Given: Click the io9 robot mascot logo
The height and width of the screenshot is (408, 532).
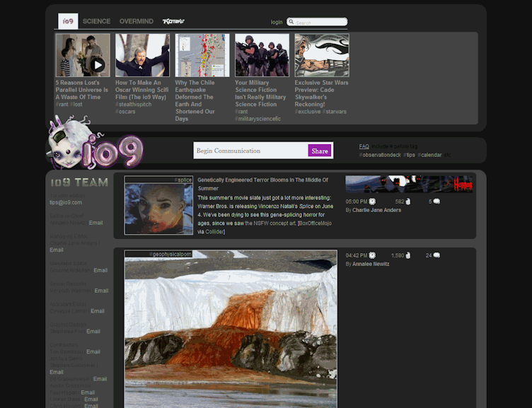Looking at the screenshot, I should pyautogui.click(x=95, y=144).
